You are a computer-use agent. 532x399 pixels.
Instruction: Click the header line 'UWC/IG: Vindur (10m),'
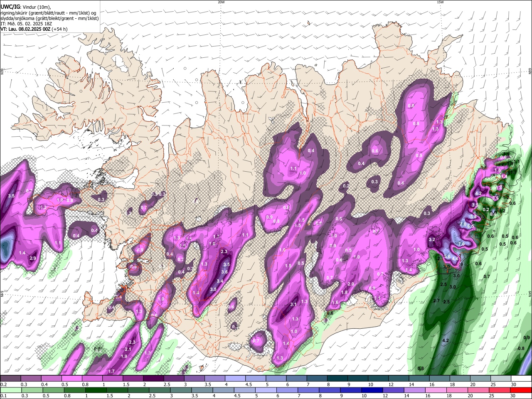point(26,7)
